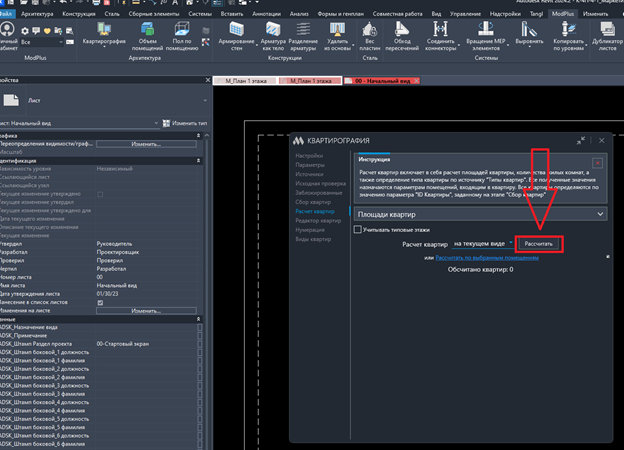Switch to the Tangl ribbon tab
This screenshot has height=450, width=624.
pyautogui.click(x=536, y=14)
